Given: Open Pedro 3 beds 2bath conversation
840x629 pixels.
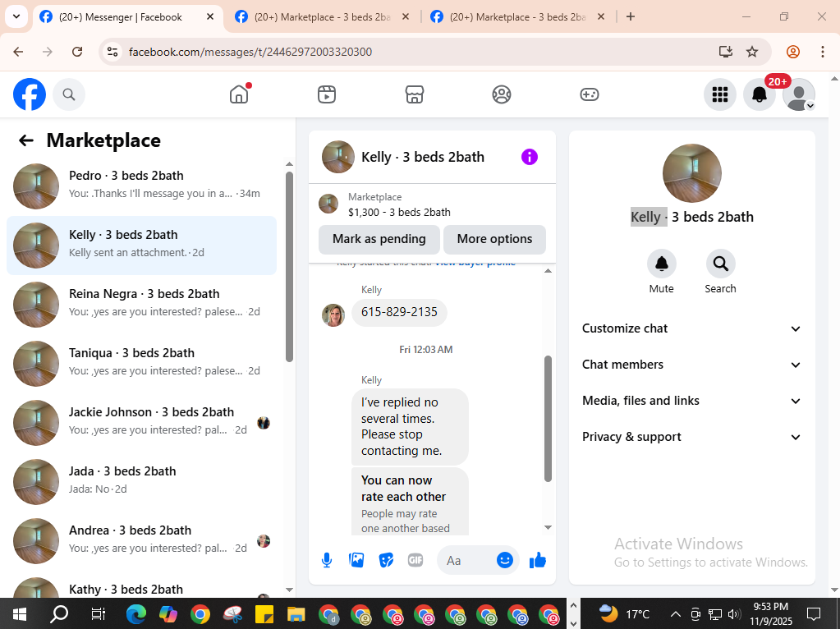Looking at the screenshot, I should coord(142,186).
